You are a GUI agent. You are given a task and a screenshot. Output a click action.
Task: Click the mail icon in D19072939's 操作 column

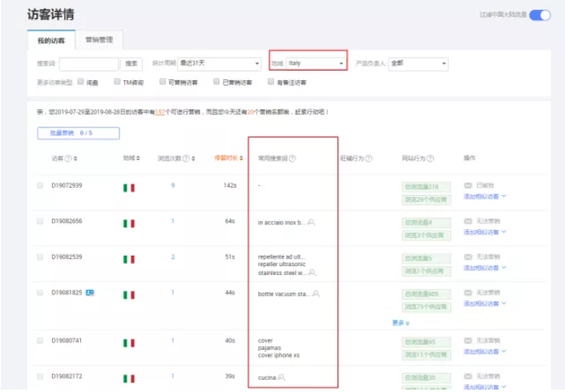point(468,185)
